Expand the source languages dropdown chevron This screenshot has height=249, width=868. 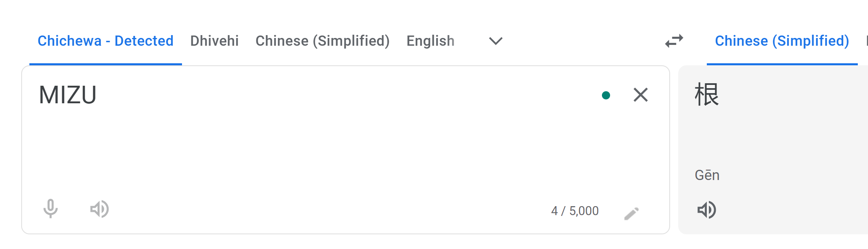495,41
